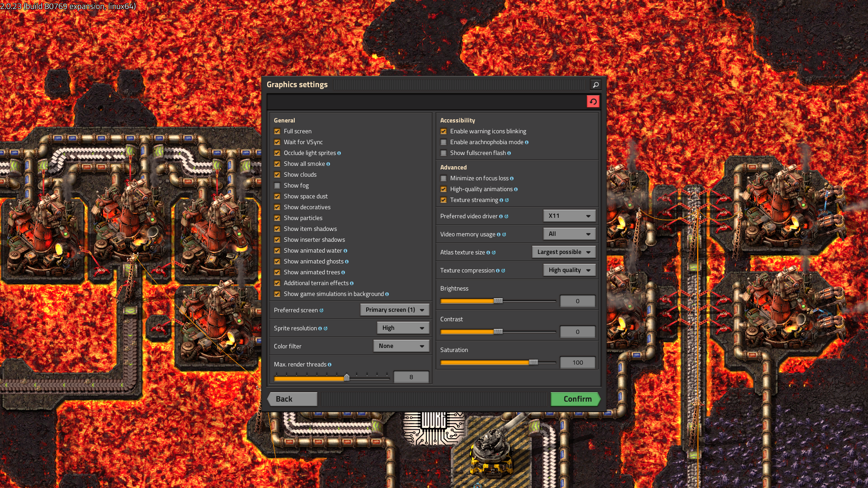Viewport: 868px width, 488px height.
Task: Click info icon beside Enable arachnophobia mode
Action: [x=527, y=142]
